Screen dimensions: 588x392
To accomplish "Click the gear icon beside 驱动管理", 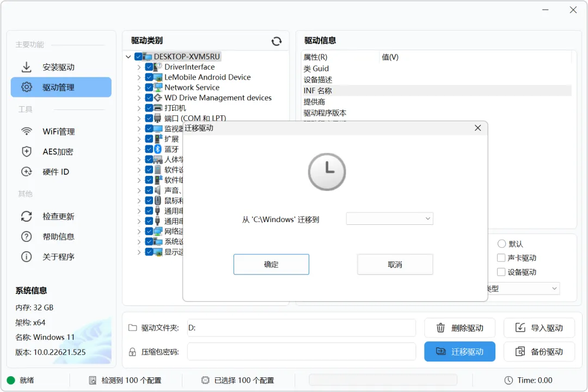I will [26, 87].
